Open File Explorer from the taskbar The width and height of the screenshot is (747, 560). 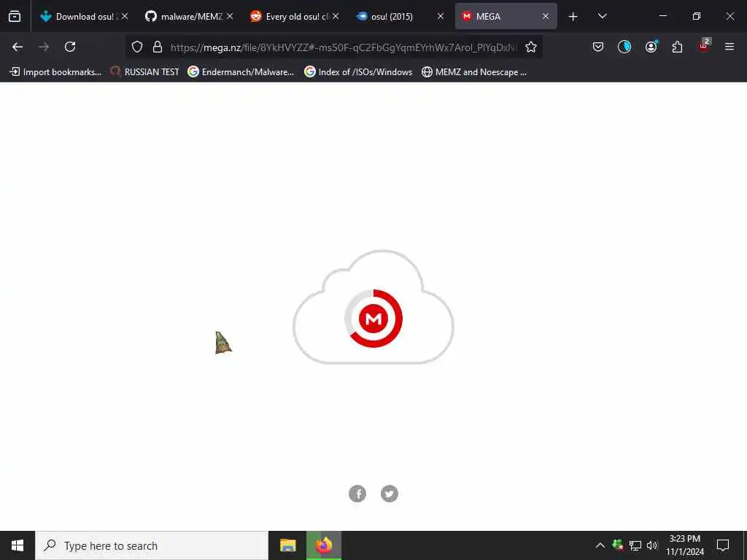287,545
